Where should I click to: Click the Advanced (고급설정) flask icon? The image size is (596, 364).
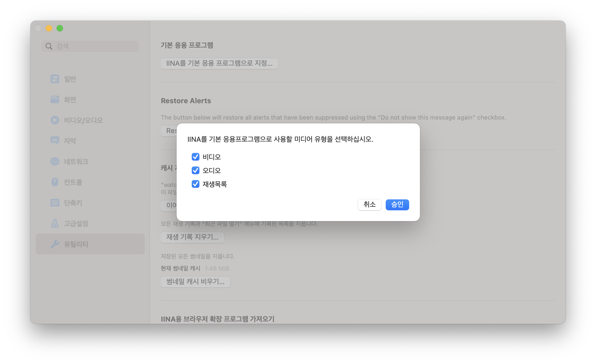[x=55, y=223]
